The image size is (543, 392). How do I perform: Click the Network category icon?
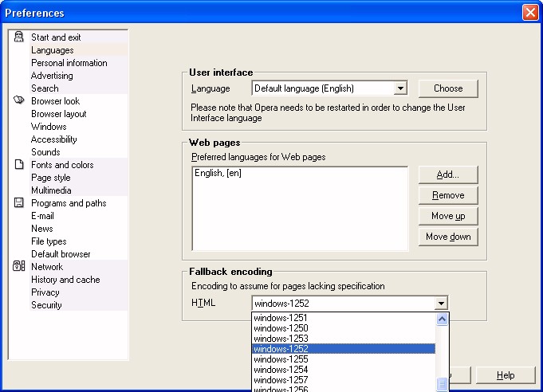(18, 266)
